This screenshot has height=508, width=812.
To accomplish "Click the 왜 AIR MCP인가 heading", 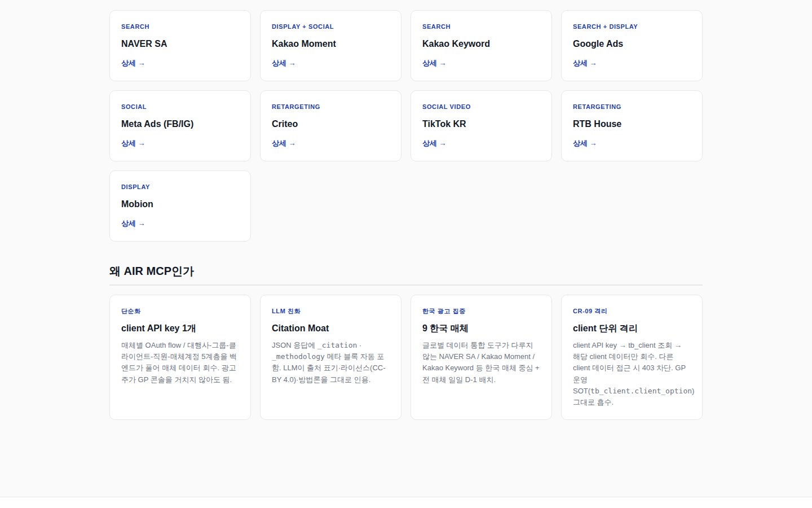I will point(152,271).
